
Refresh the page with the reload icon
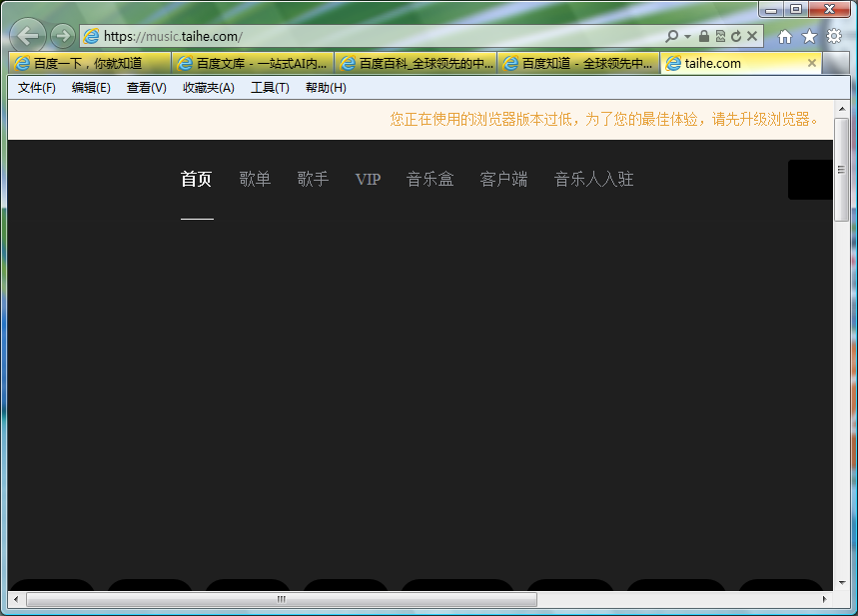[736, 36]
